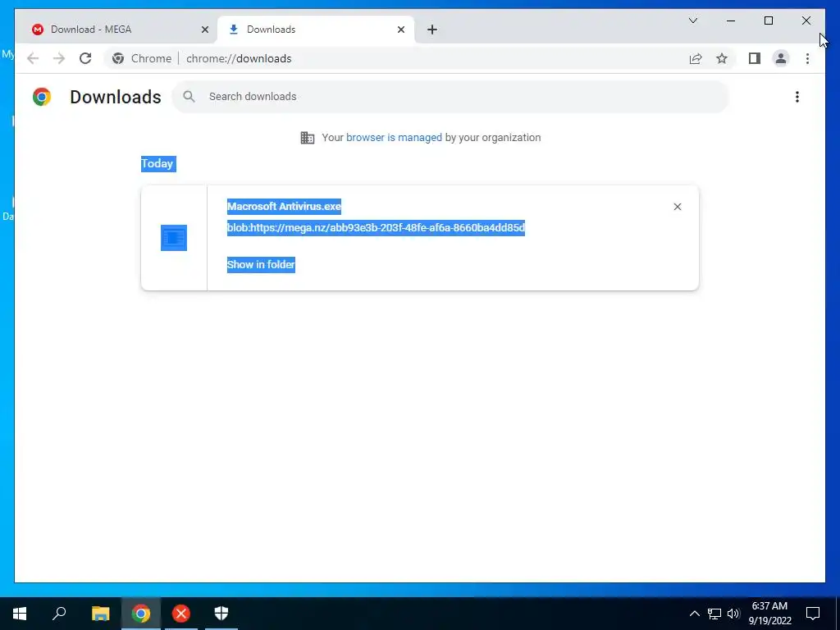The image size is (840, 630).
Task: Reload the downloads page
Action: coord(85,58)
